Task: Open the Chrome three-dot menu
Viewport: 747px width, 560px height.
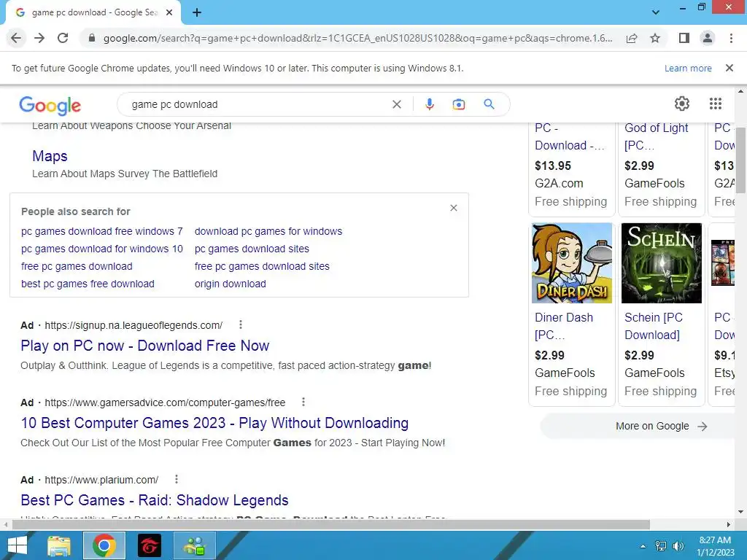Action: (x=731, y=38)
